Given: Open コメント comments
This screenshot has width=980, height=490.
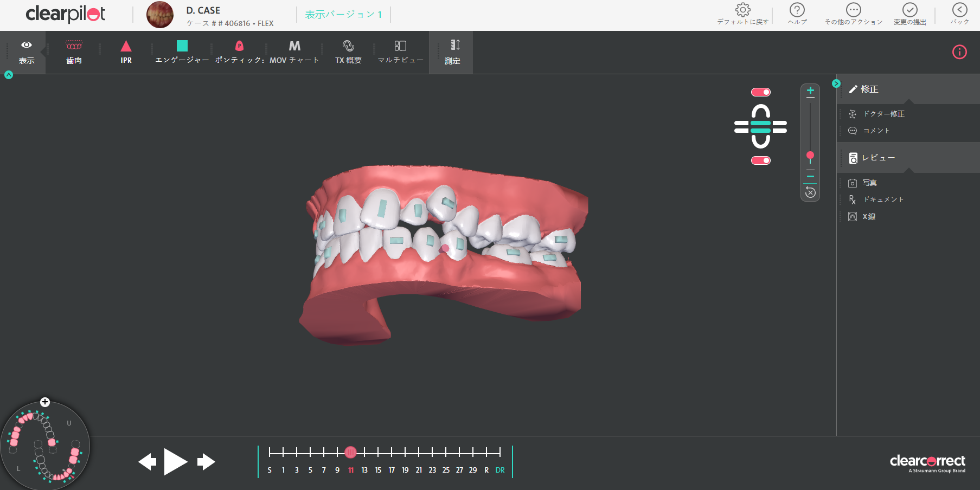Looking at the screenshot, I should point(869,131).
